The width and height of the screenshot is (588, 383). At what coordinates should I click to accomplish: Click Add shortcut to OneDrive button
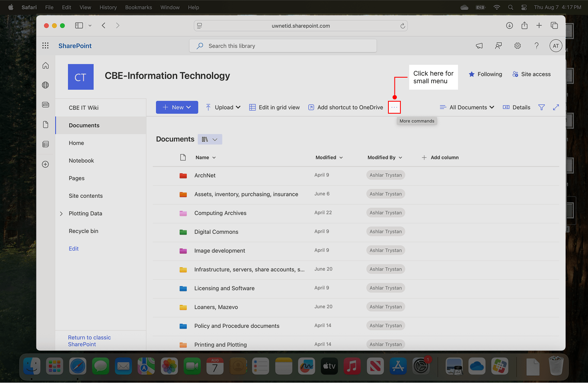(346, 107)
